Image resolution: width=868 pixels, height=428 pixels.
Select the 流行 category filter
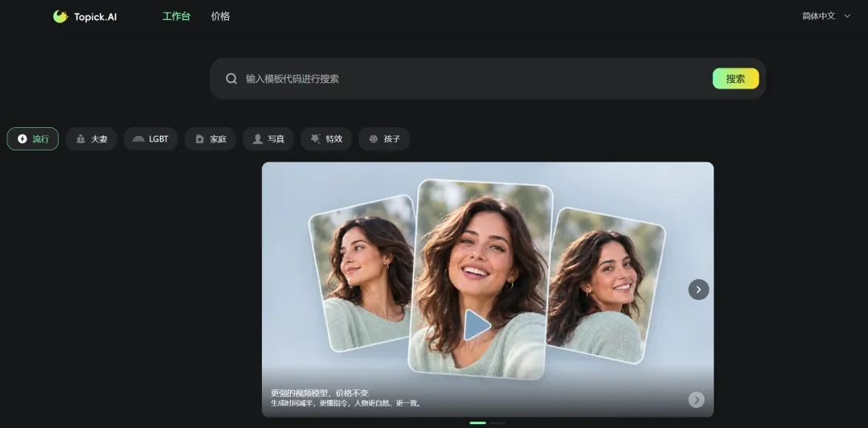pyautogui.click(x=33, y=138)
